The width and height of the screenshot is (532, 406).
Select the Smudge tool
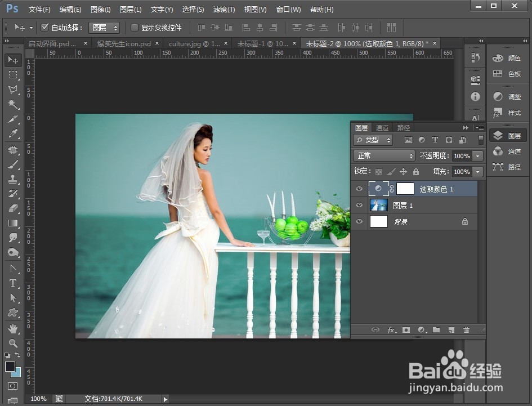pos(13,238)
